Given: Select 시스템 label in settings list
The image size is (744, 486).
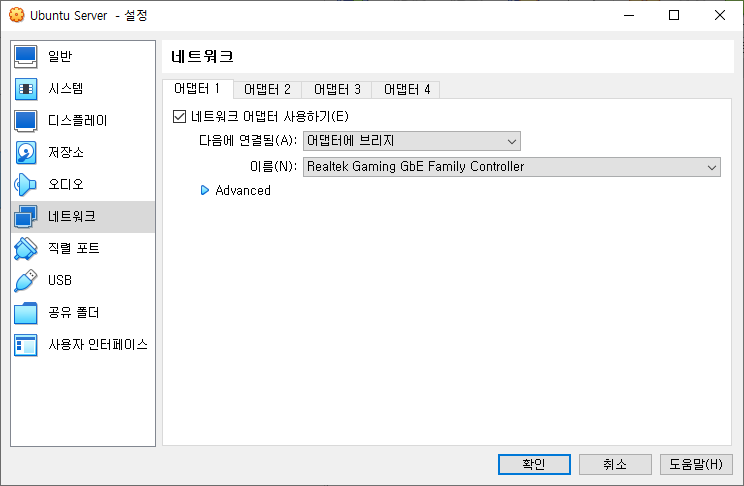Looking at the screenshot, I should (66, 89).
